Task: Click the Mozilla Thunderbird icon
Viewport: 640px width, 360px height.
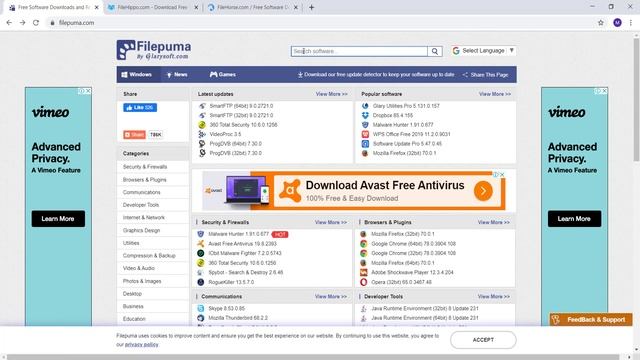Action: click(200, 318)
